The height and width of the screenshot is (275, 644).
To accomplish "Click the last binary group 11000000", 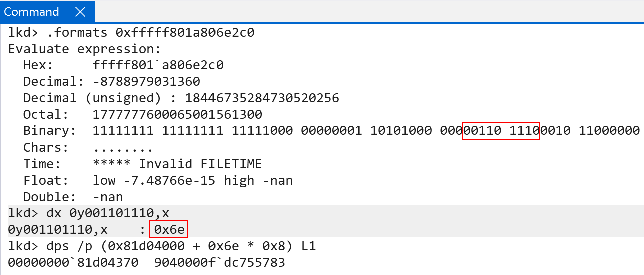I will pyautogui.click(x=609, y=131).
